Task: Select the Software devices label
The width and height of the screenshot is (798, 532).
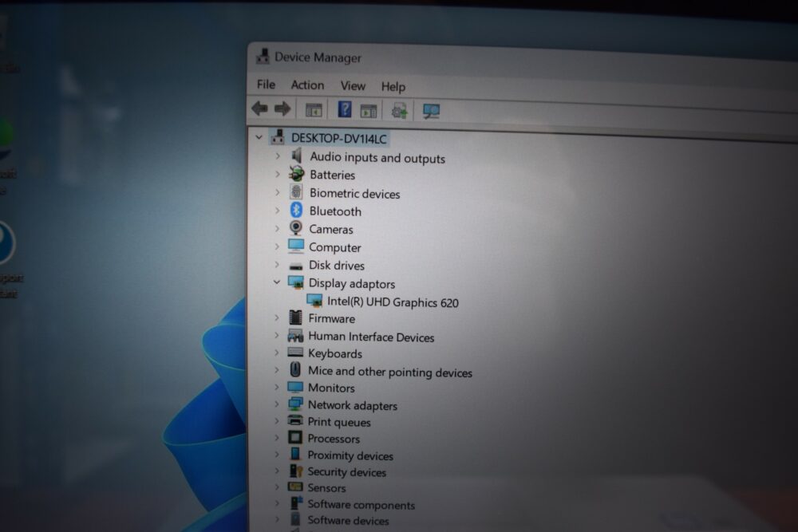Action: [348, 520]
